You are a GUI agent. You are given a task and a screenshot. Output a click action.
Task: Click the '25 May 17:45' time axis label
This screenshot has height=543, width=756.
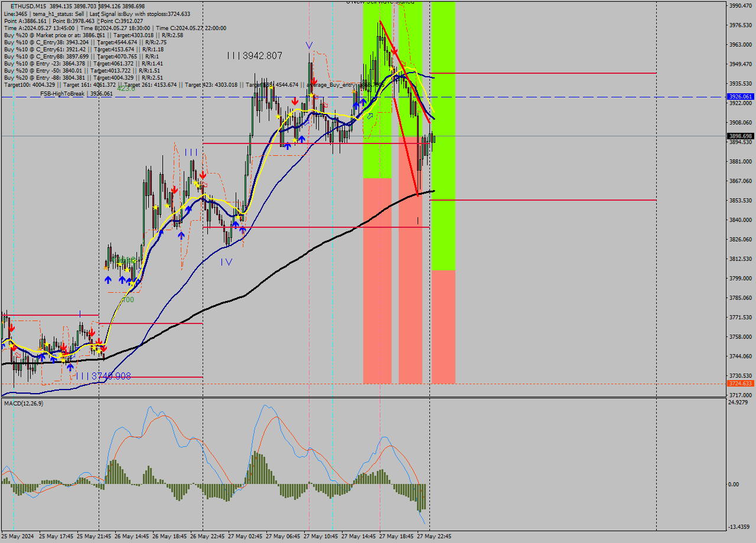click(56, 537)
